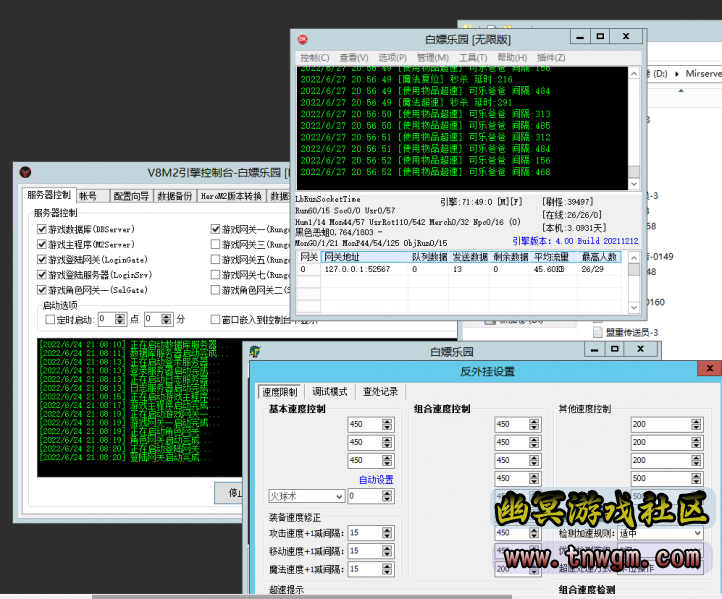
Task: Uncheck 游戏数据库(DBServer) checkbox
Action: click(x=42, y=229)
